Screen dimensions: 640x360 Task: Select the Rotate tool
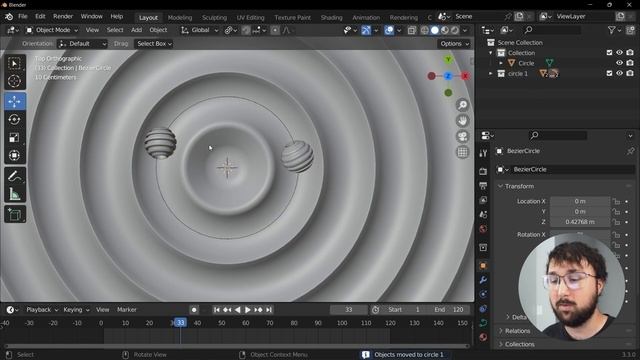(15, 119)
